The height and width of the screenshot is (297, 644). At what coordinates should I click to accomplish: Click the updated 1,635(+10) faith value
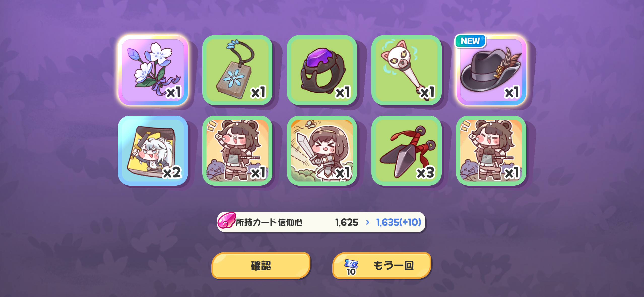point(399,222)
